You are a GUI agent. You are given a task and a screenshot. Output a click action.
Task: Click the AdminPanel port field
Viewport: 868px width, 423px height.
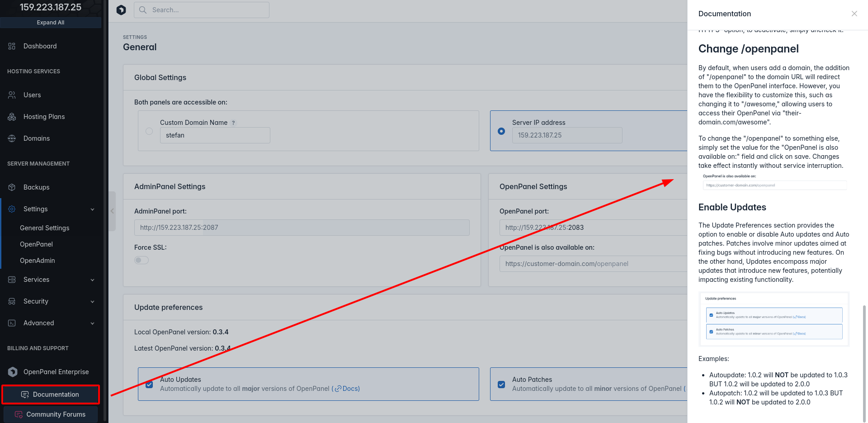(x=302, y=228)
